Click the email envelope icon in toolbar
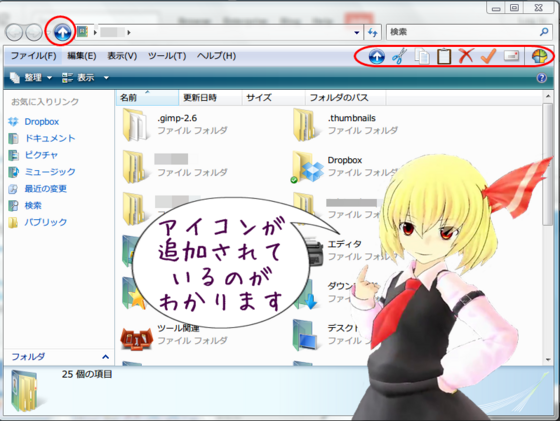The height and width of the screenshot is (421, 560). coord(511,56)
